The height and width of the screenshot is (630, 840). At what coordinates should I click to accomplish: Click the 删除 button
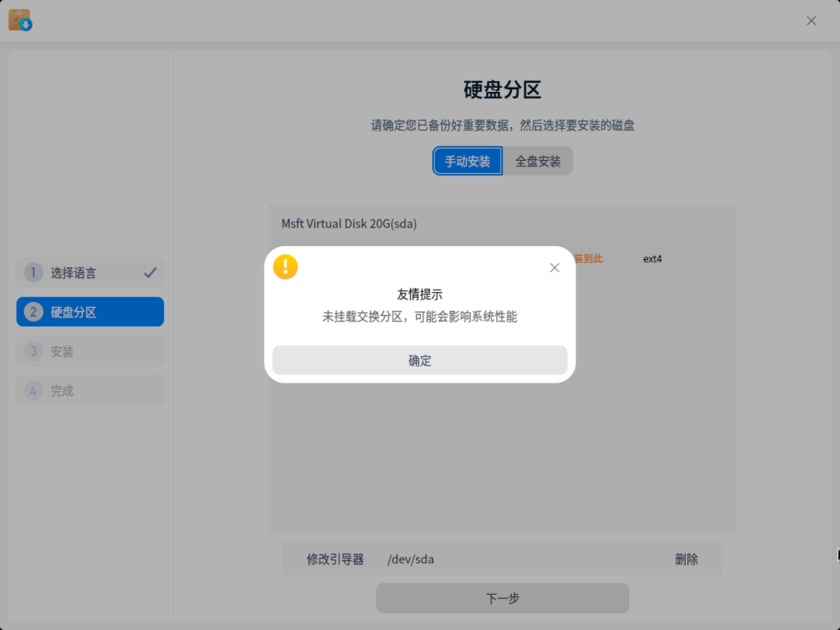686,559
